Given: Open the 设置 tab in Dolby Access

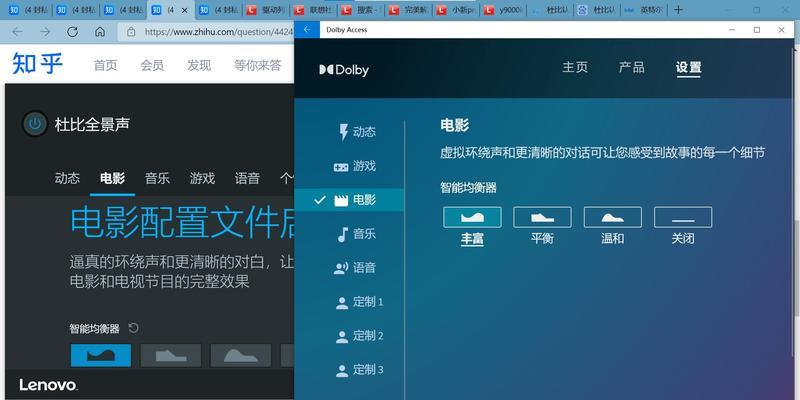Looking at the screenshot, I should 689,68.
